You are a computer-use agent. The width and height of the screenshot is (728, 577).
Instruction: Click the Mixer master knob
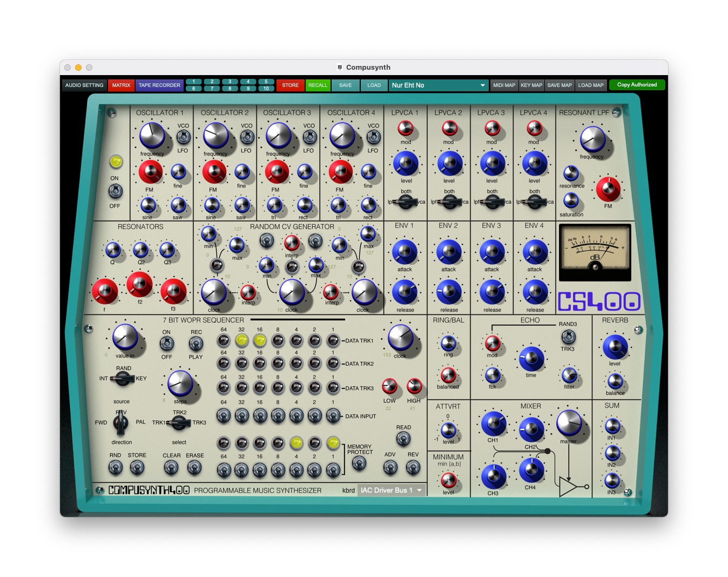(x=569, y=423)
